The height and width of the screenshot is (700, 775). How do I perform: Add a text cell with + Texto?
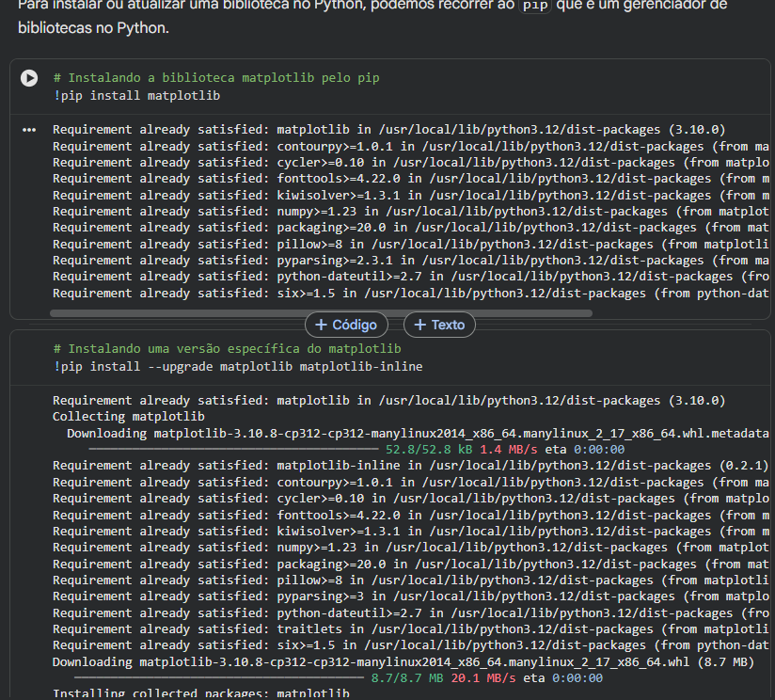coord(439,325)
